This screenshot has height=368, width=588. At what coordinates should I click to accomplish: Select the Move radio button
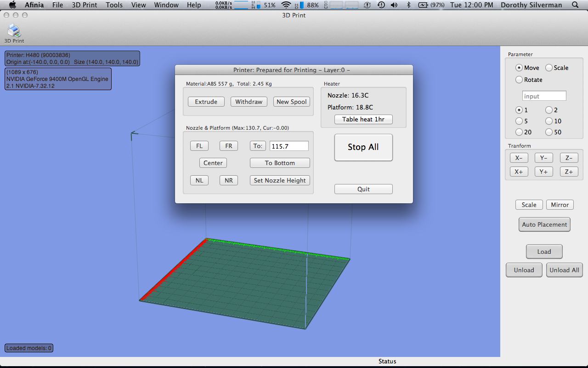tap(519, 68)
